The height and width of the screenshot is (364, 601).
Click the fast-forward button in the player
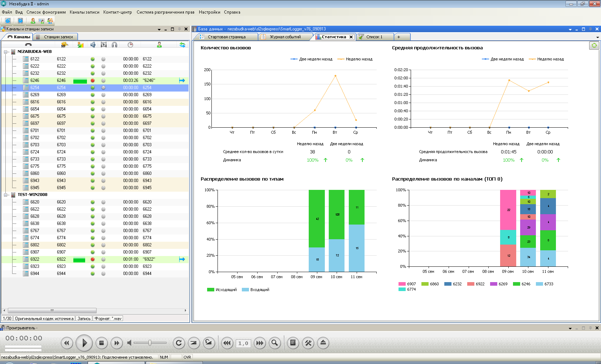[x=117, y=343]
